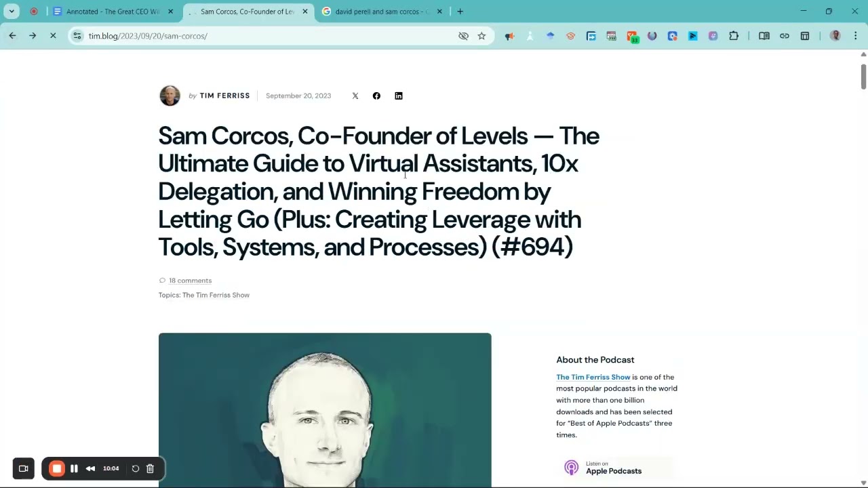Click the Tim Ferriss author name

coord(224,96)
